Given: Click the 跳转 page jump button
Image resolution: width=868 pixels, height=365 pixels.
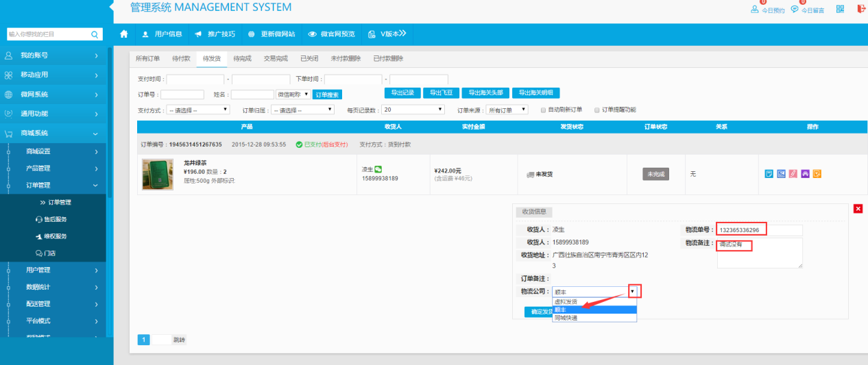Looking at the screenshot, I should (x=179, y=340).
